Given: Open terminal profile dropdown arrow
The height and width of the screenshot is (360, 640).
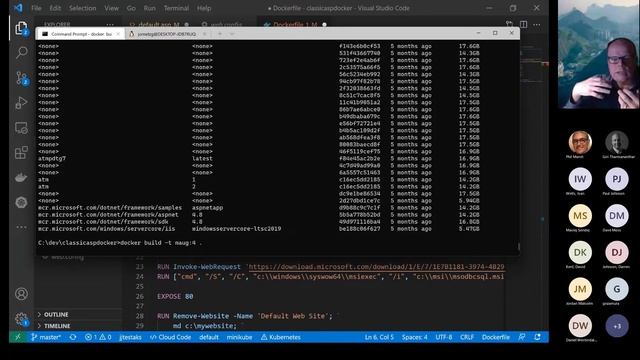Looking at the screenshot, I should [232, 34].
